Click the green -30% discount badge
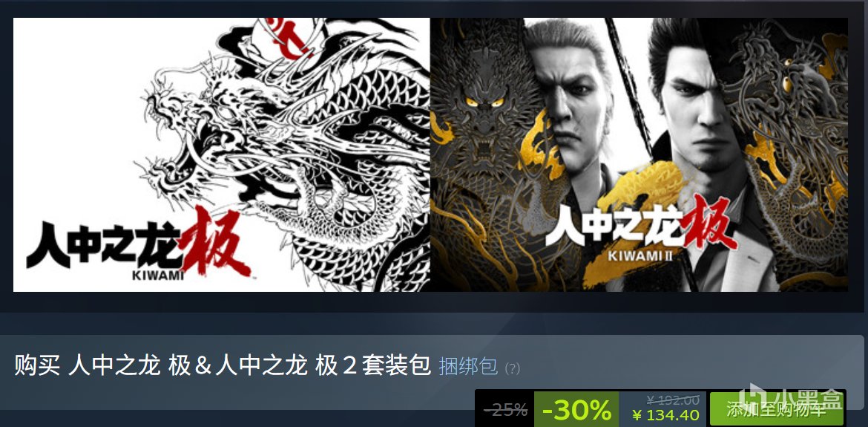 tap(576, 409)
